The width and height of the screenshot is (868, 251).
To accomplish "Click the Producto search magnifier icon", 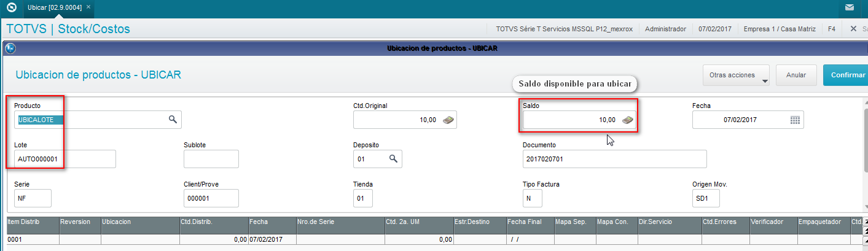I will click(x=173, y=120).
